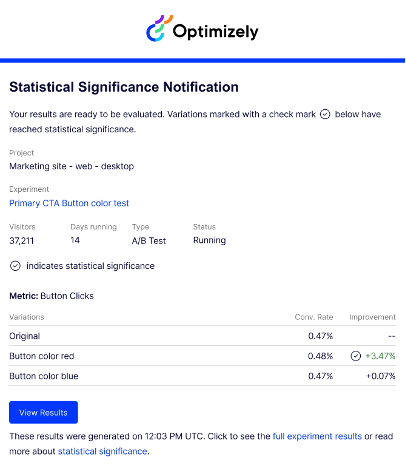The width and height of the screenshot is (406, 472).
Task: Click significance check icon next to +3.47%
Action: pos(356,356)
